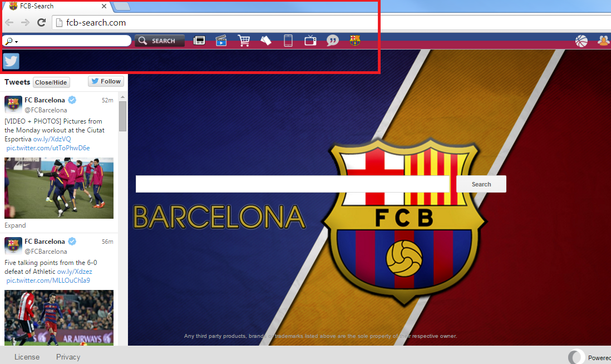Viewport: 611px width, 364px height.
Task: Click FC Barcelona avatar in 52m tweet
Action: (13, 104)
